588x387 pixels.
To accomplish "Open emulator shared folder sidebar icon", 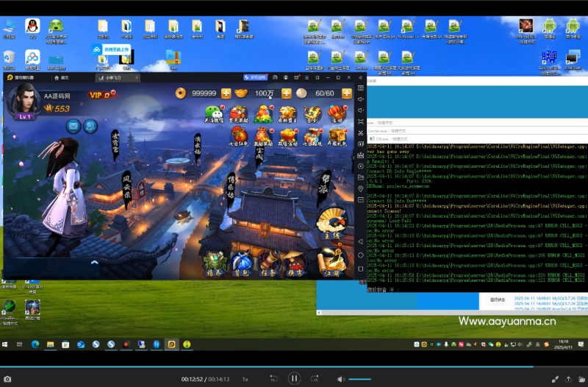I will click(x=361, y=177).
